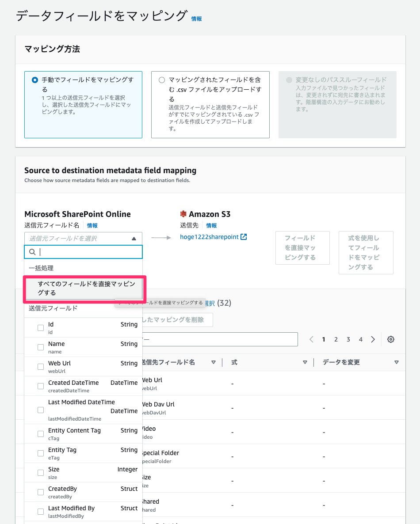Check the Last Modified DateTime checkbox
420x524 pixels.
coord(41,410)
